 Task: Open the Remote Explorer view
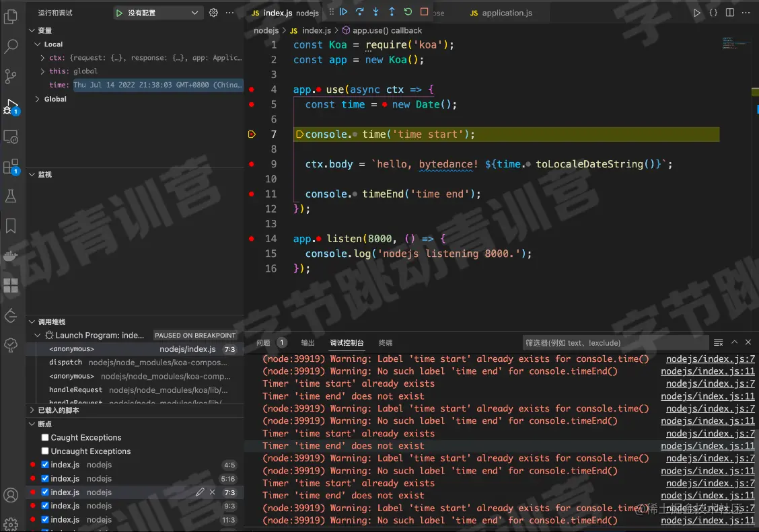point(11,137)
